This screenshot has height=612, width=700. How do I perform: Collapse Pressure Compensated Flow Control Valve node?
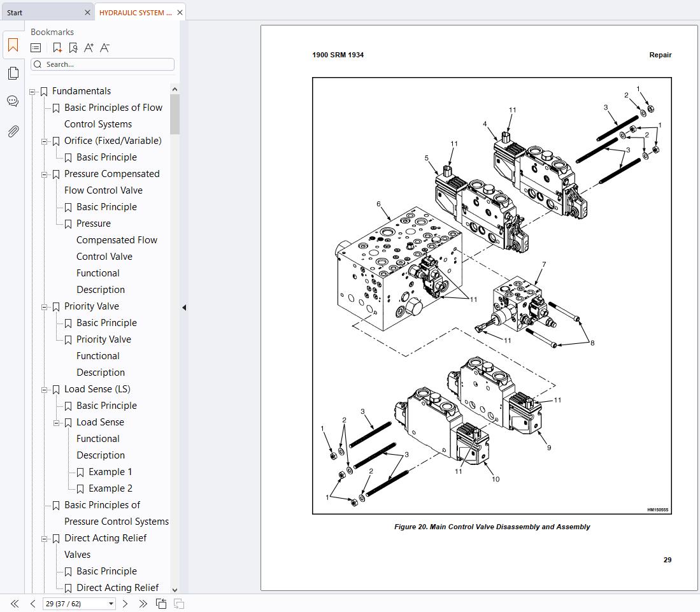[44, 174]
